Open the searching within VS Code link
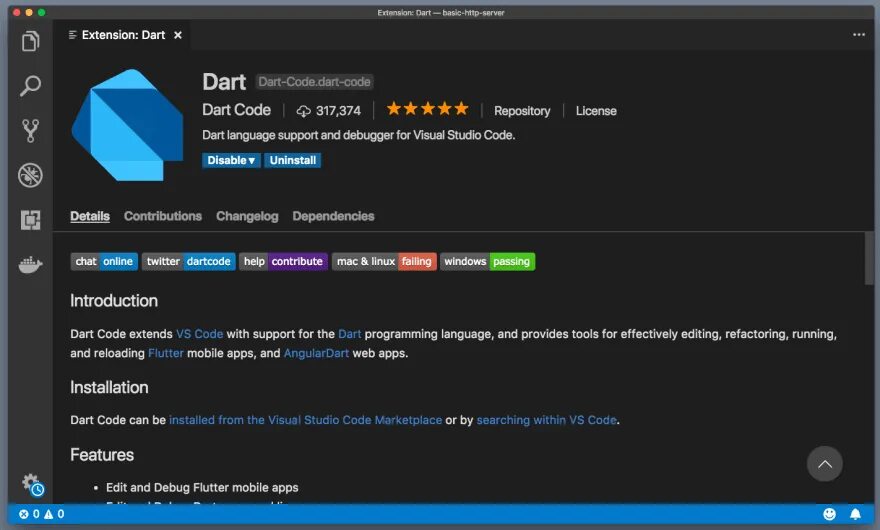This screenshot has width=880, height=530. [x=547, y=420]
